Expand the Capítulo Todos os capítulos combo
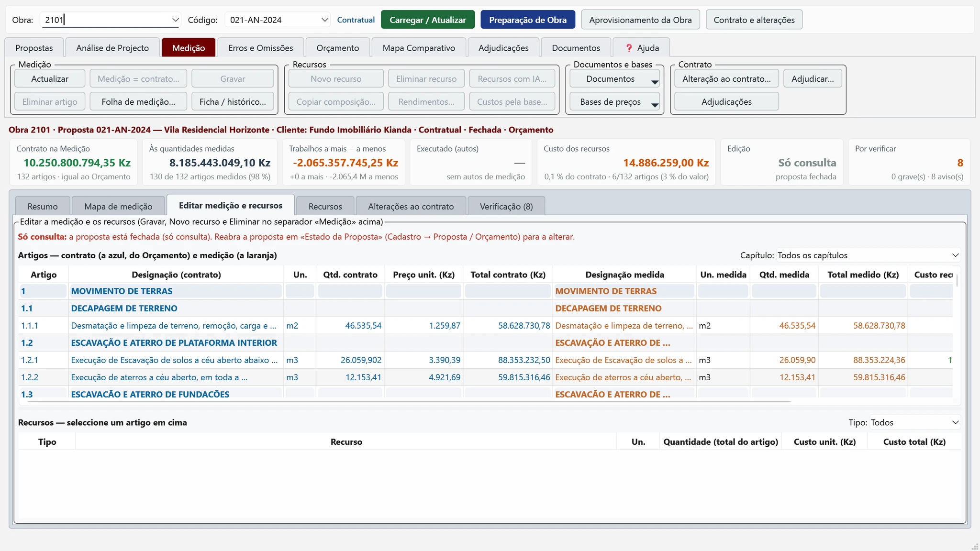The width and height of the screenshot is (980, 551). 955,255
